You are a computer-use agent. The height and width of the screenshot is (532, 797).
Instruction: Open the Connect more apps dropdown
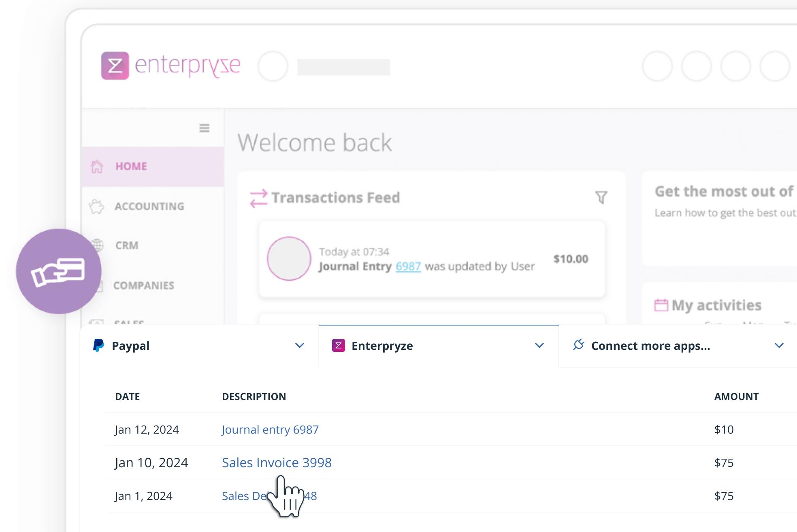pyautogui.click(x=779, y=345)
